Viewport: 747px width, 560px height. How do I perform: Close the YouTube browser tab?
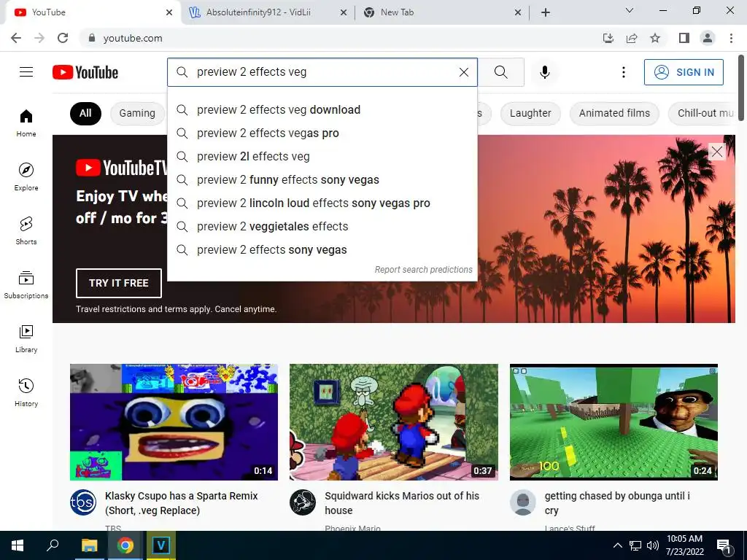(x=169, y=13)
